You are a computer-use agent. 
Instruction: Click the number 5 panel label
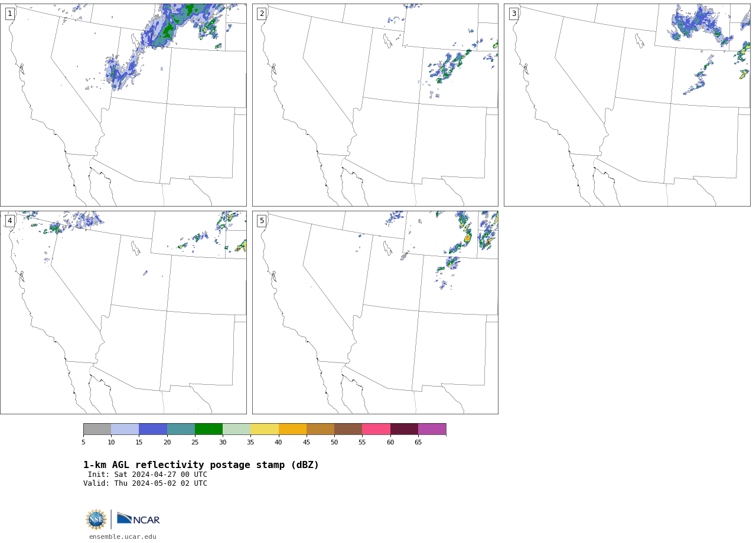point(262,221)
